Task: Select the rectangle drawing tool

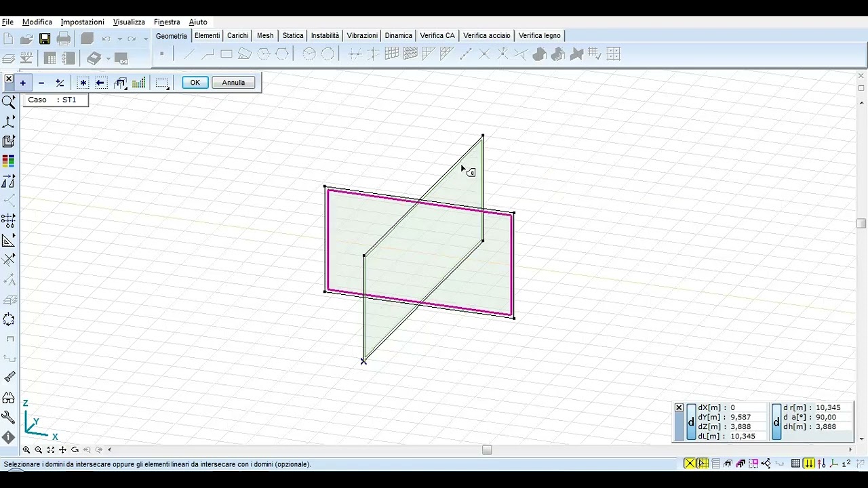Action: [x=226, y=54]
